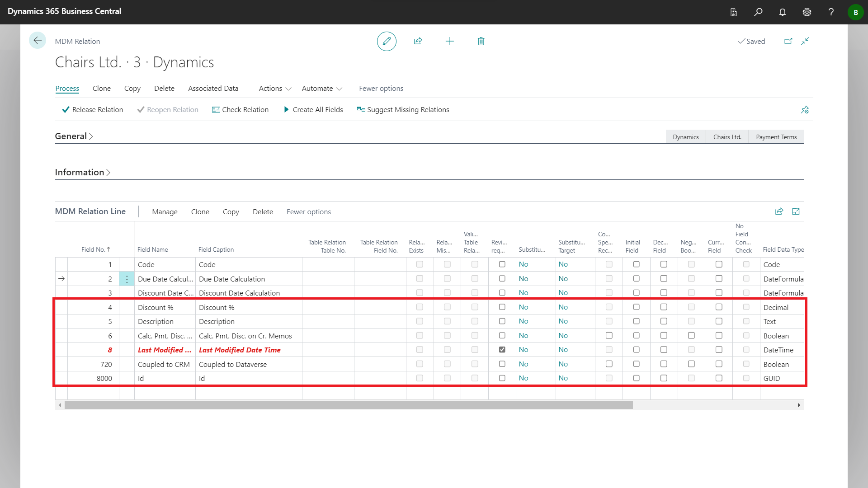This screenshot has height=488, width=868.
Task: Toggle Review required for Last Modified Date Time
Action: [502, 350]
